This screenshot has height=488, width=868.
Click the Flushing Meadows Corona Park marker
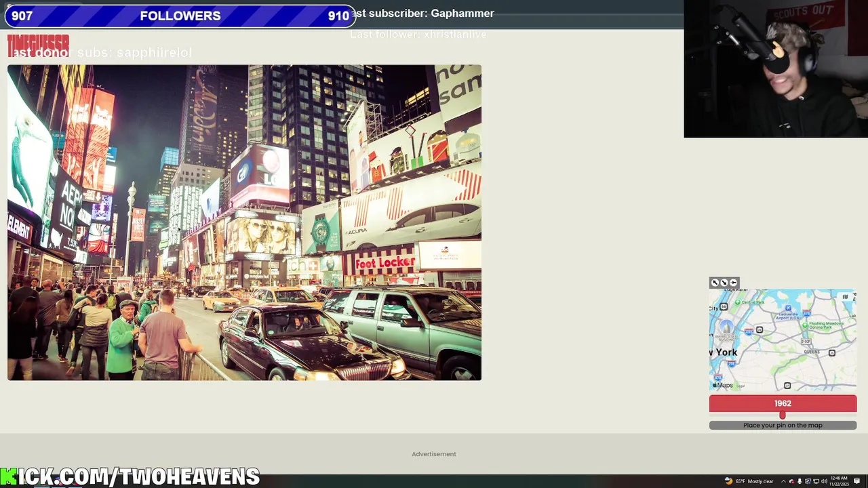[805, 325]
